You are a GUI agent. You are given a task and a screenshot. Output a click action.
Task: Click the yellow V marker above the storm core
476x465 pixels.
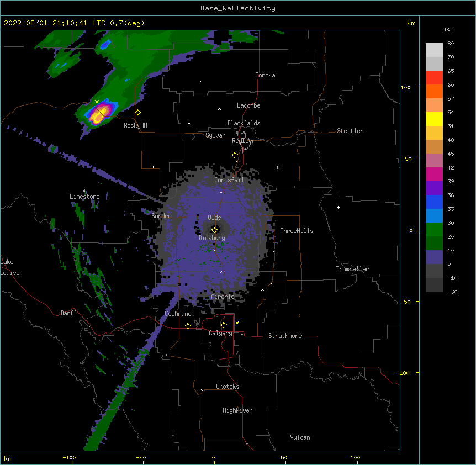point(97,102)
